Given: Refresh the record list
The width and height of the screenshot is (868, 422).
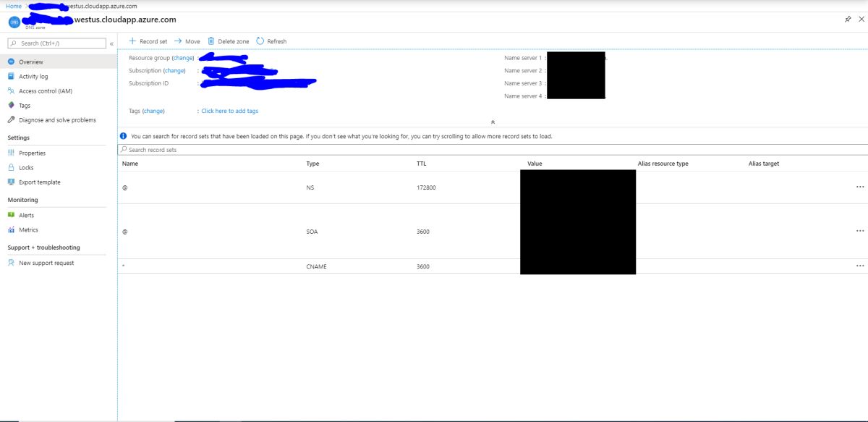Looking at the screenshot, I should 277,42.
